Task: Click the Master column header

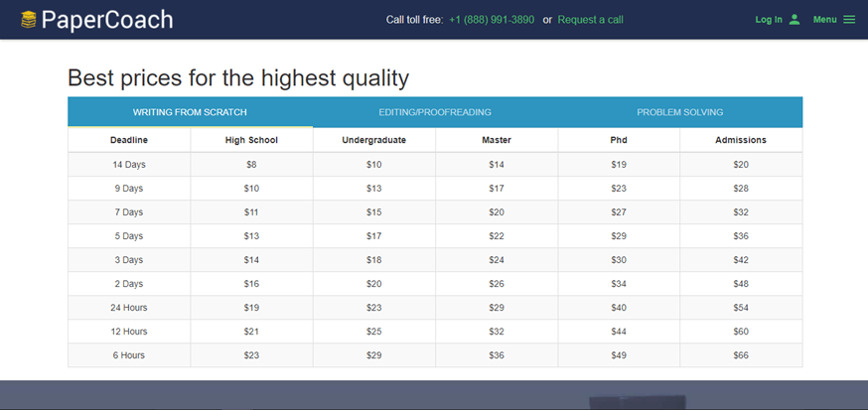Action: click(x=497, y=141)
